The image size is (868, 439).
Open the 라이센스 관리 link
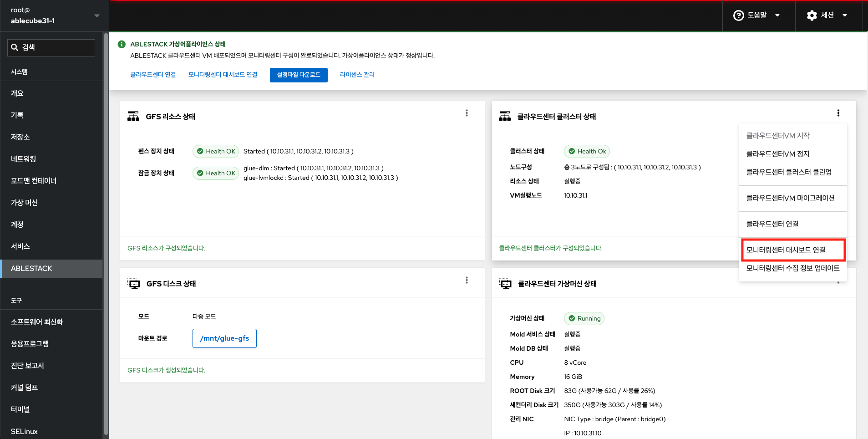click(357, 75)
